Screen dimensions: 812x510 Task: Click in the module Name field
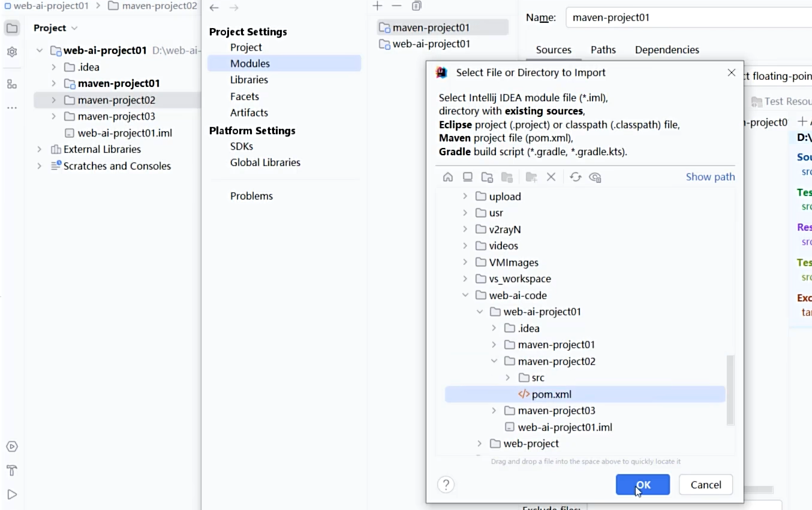[688, 17]
